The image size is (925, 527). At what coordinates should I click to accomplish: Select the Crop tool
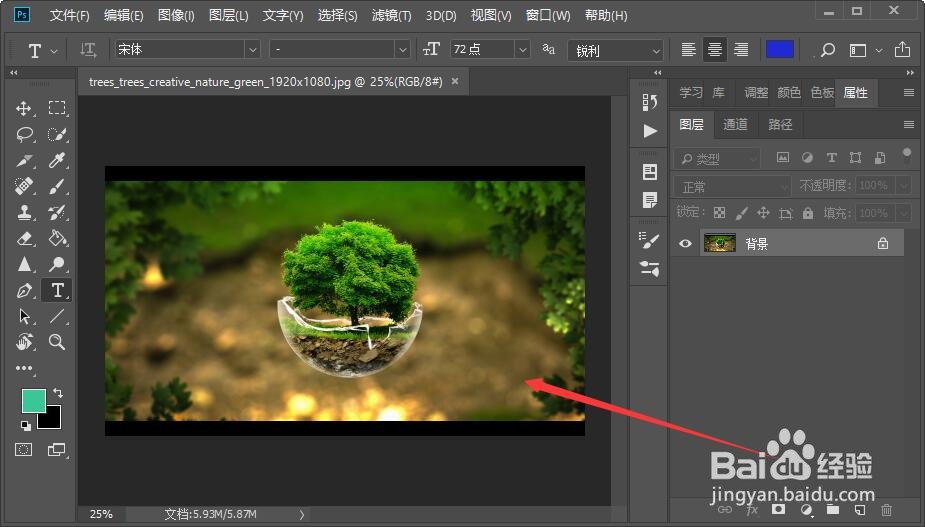(x=24, y=161)
